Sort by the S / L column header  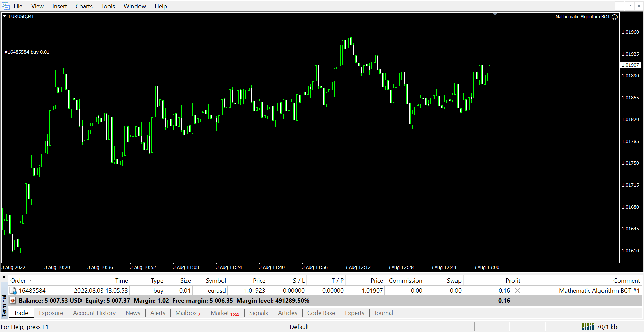tap(287, 281)
